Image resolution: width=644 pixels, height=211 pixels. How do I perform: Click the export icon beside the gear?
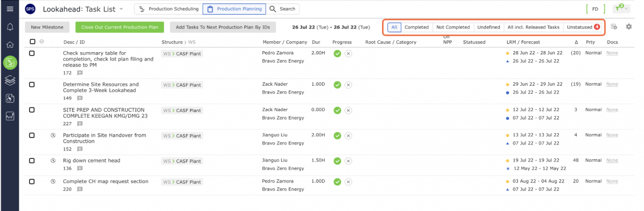point(614,26)
